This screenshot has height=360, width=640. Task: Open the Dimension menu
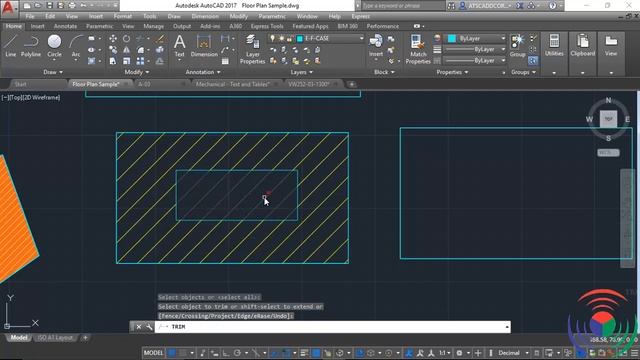[205, 16]
